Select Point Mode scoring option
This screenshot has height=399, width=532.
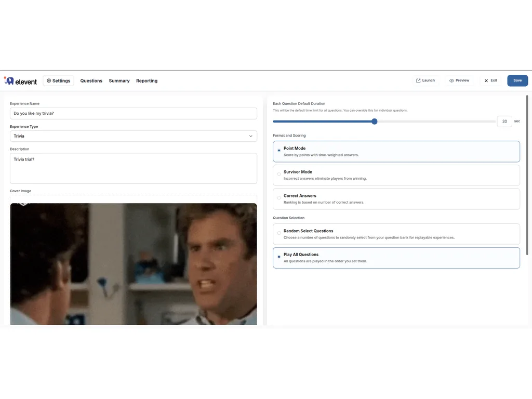[x=396, y=151]
